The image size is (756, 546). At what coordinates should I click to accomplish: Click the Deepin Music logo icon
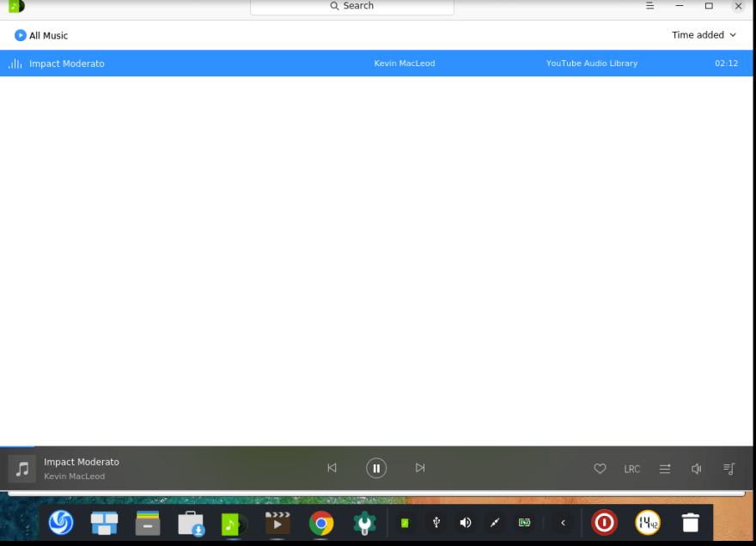pyautogui.click(x=16, y=6)
